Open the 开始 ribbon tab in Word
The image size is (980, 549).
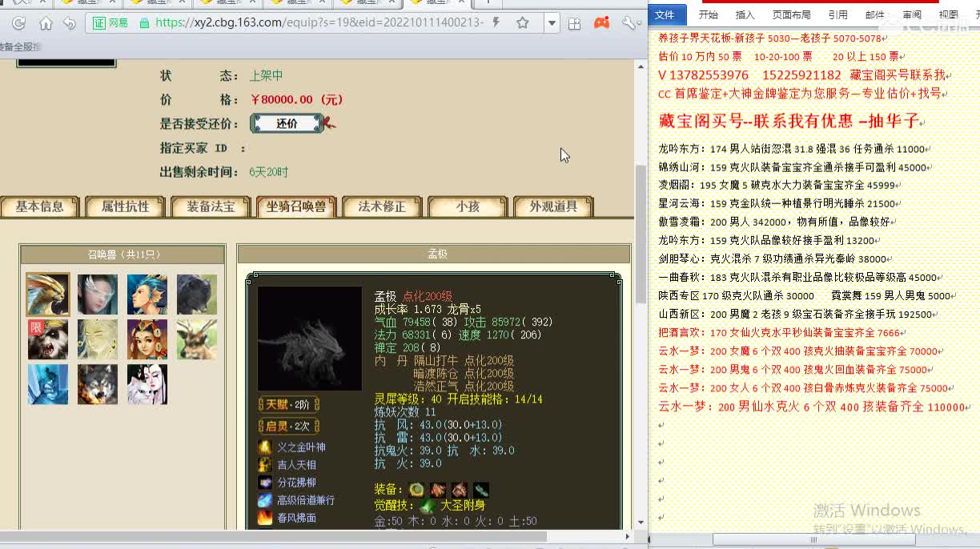[708, 14]
